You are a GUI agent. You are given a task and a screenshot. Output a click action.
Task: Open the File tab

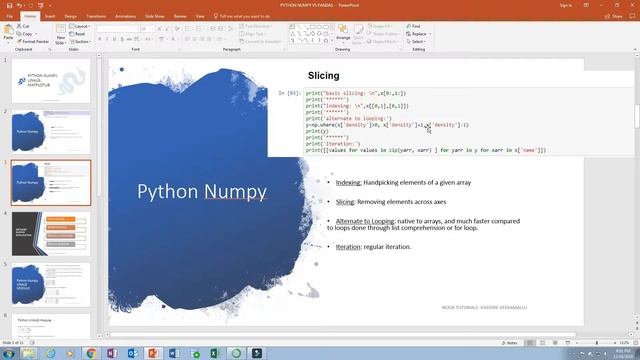click(x=9, y=16)
